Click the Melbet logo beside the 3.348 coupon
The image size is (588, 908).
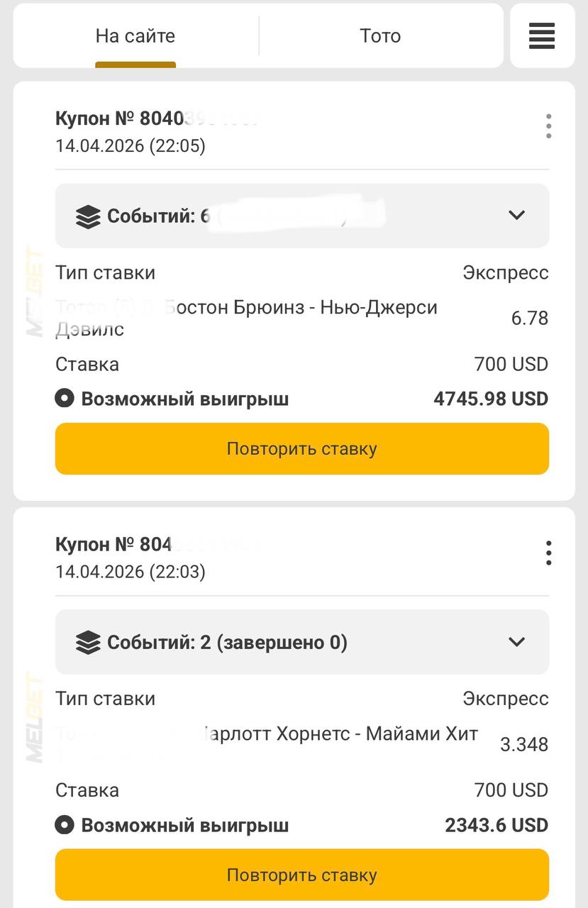(x=34, y=716)
